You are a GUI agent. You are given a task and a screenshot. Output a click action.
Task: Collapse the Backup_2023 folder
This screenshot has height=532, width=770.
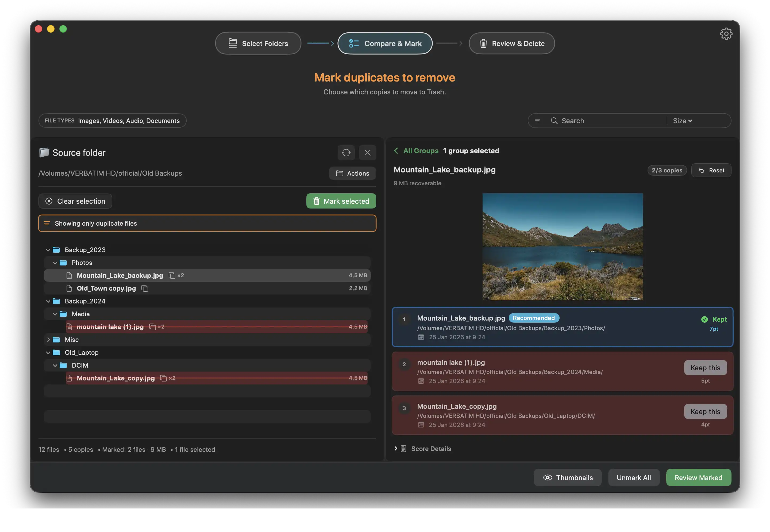pyautogui.click(x=48, y=250)
